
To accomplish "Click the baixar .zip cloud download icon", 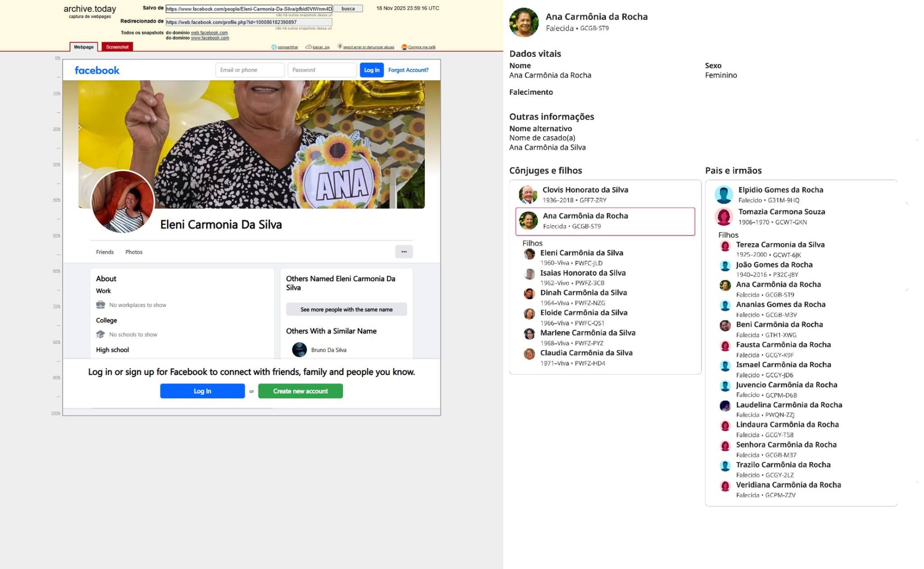I will tap(308, 47).
